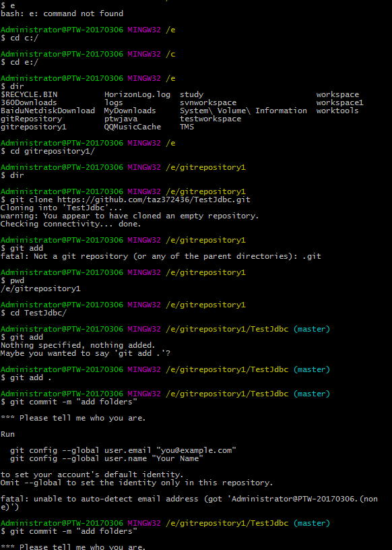Click the '$ cd e:/' command line
Viewport: 392px width, 550px height.
[20, 62]
